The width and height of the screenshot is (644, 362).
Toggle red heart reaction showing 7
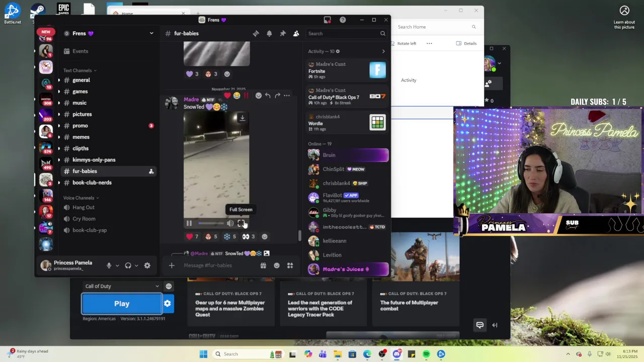(x=193, y=236)
